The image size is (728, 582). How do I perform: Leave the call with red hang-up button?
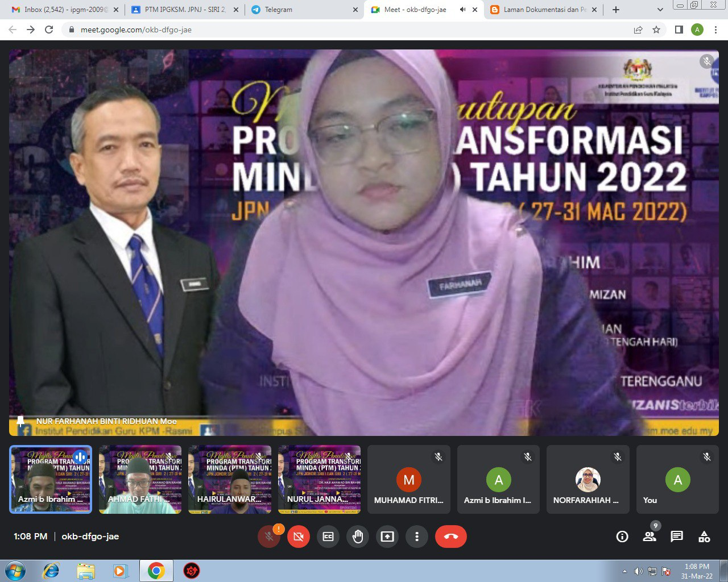pyautogui.click(x=451, y=537)
